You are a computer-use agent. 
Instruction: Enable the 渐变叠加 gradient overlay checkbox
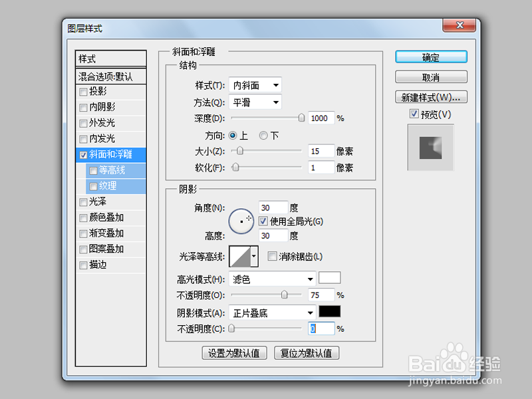coord(83,234)
